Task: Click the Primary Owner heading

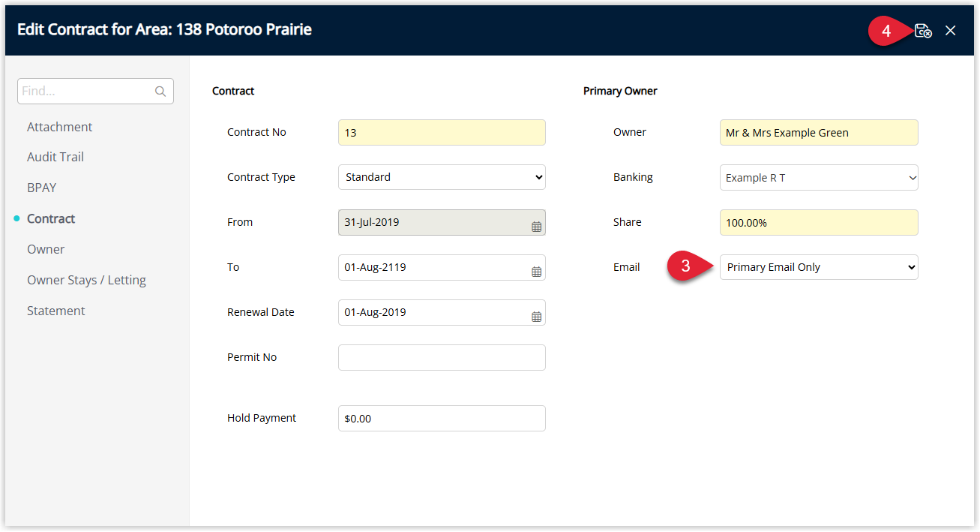Action: [620, 91]
